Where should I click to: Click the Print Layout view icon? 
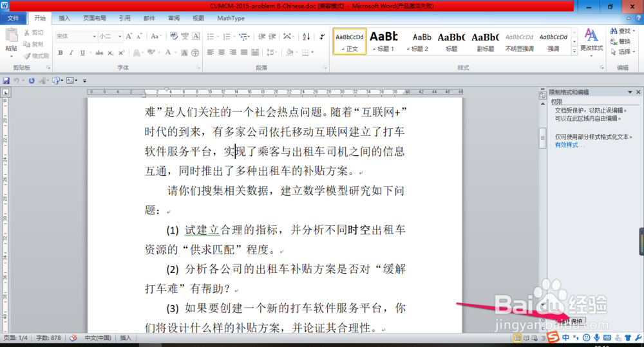[x=517, y=338]
